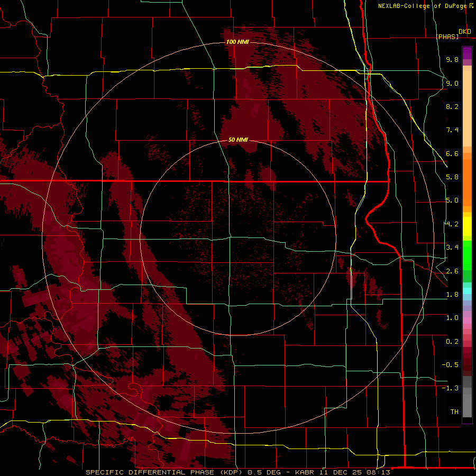This screenshot has height=476, width=476.
Task: Click the KABR station identifier
Action: point(305,472)
